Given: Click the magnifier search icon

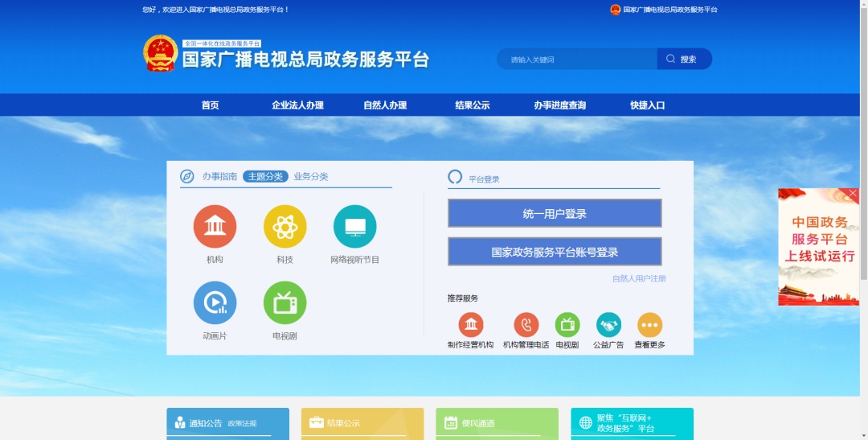Looking at the screenshot, I should (670, 59).
